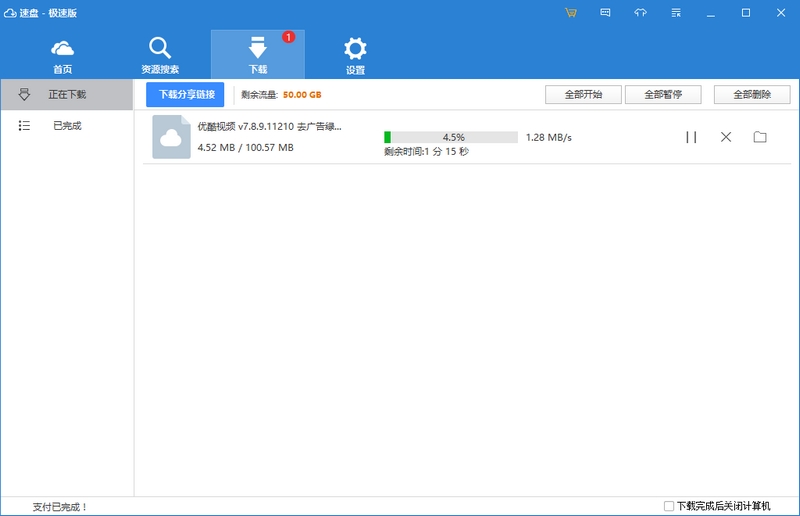
Task: Open the download folder for 优酷视频
Action: coord(760,137)
